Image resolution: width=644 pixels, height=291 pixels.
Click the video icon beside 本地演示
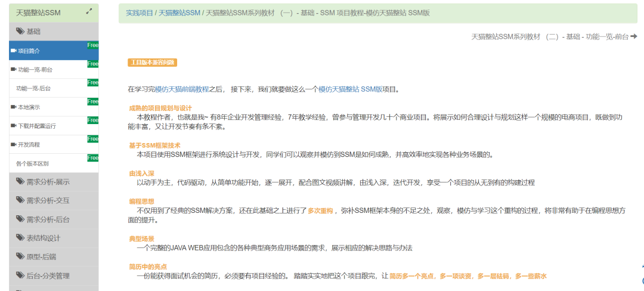(13, 107)
